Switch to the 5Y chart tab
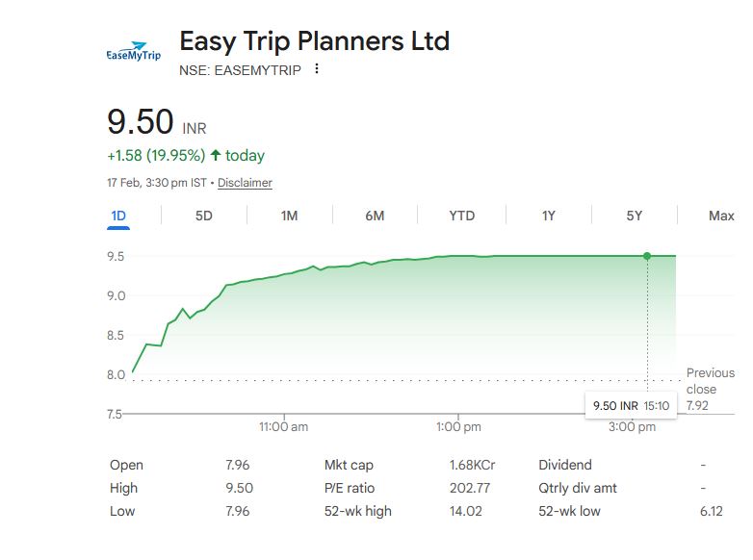 coord(634,216)
